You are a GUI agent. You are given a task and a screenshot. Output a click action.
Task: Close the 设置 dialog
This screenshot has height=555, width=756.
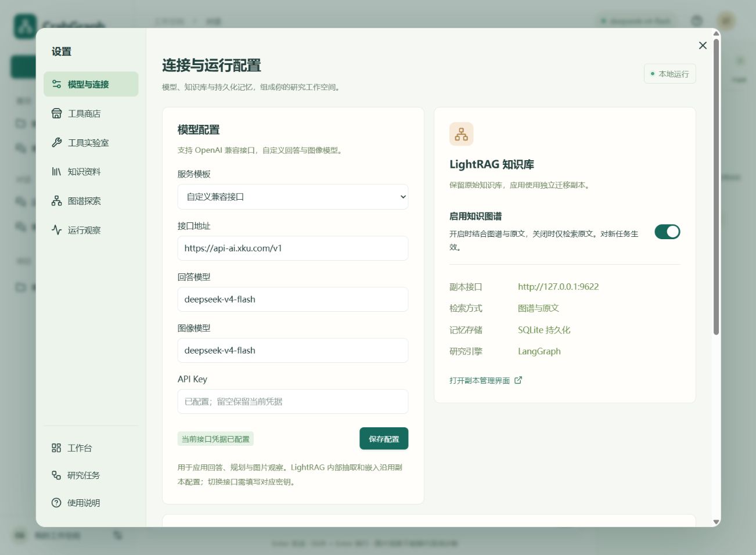703,45
